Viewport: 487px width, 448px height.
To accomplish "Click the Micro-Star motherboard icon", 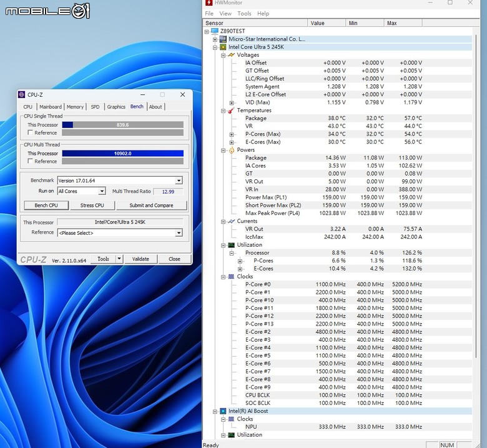I will [223, 39].
